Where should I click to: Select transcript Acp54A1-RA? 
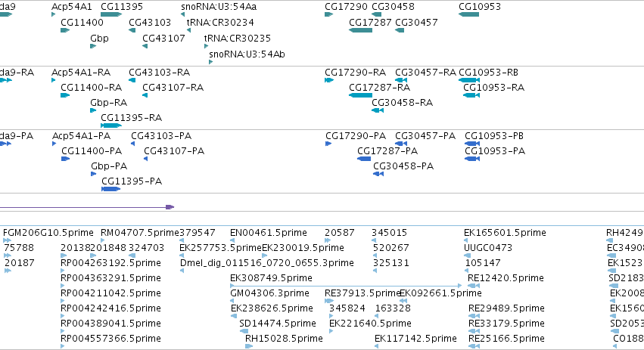[x=81, y=73]
